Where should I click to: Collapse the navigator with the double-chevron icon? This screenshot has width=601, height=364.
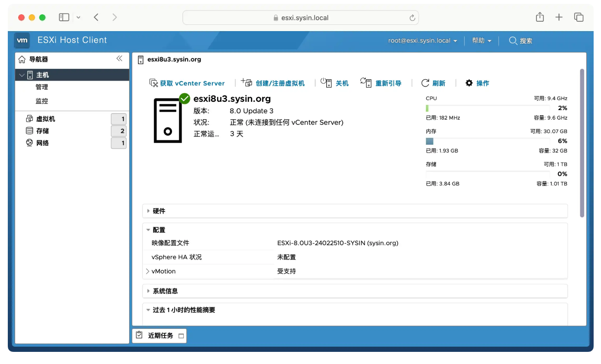pos(119,59)
